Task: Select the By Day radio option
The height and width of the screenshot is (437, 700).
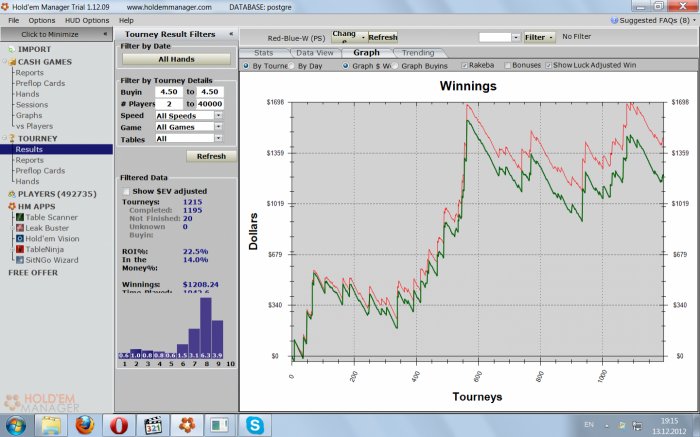Action: 292,66
